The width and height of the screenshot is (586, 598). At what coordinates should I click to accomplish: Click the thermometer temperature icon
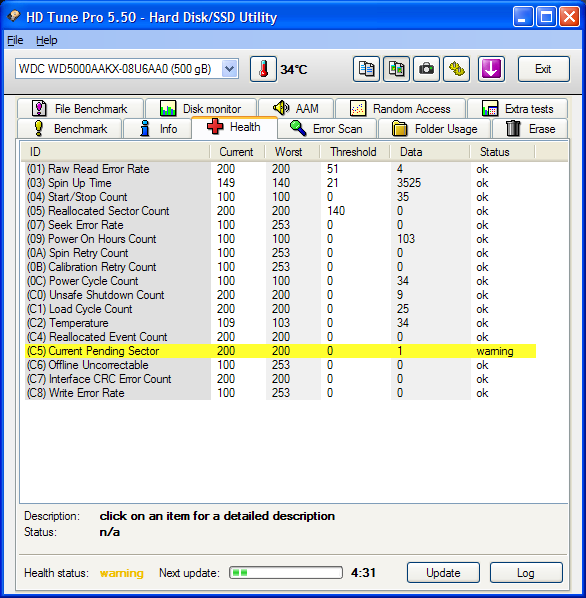(x=263, y=69)
